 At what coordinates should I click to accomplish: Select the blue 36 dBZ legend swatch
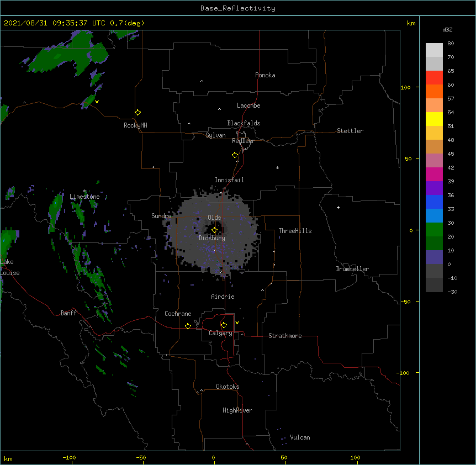(434, 202)
